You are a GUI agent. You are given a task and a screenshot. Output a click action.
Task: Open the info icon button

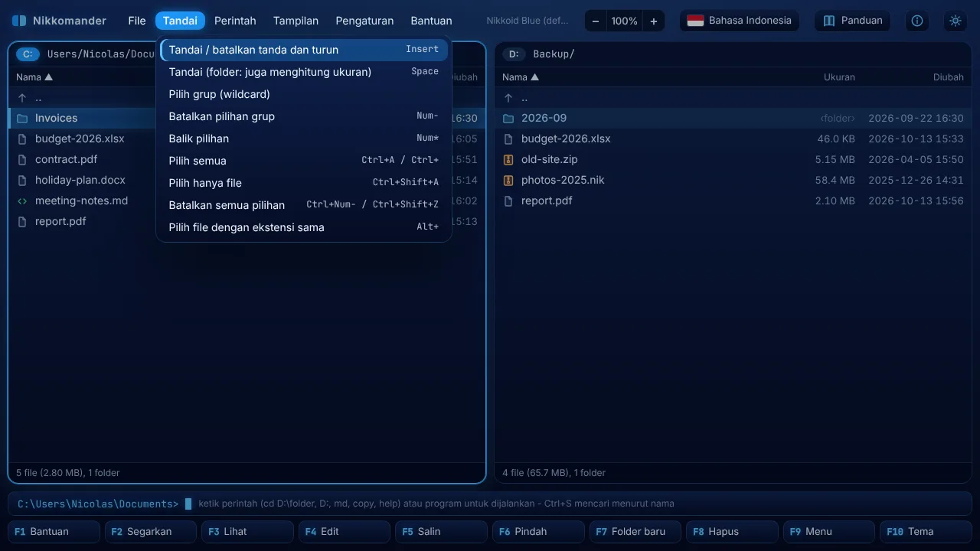point(917,21)
